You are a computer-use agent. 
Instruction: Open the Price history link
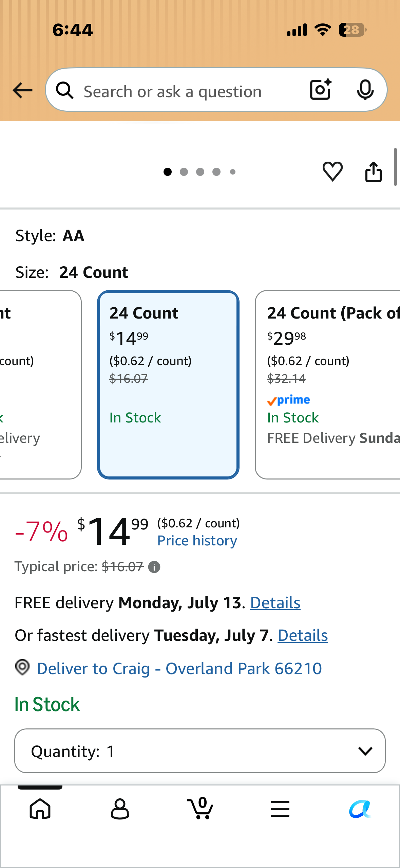197,541
